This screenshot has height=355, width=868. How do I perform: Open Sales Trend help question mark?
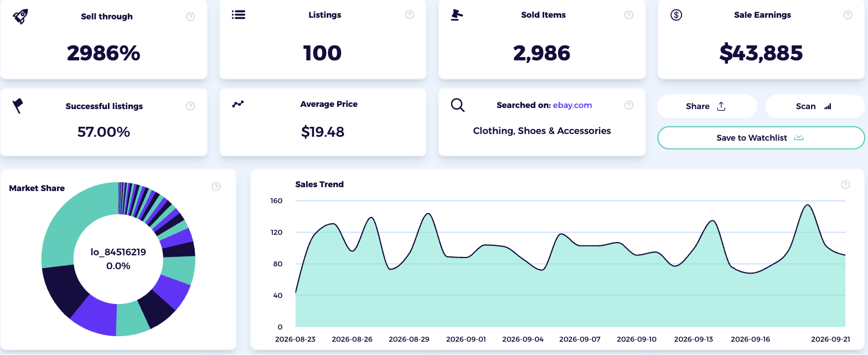click(x=845, y=184)
